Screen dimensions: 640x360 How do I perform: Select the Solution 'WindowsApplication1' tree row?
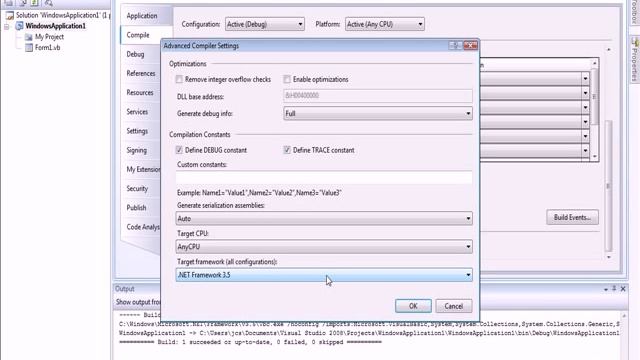(57, 16)
